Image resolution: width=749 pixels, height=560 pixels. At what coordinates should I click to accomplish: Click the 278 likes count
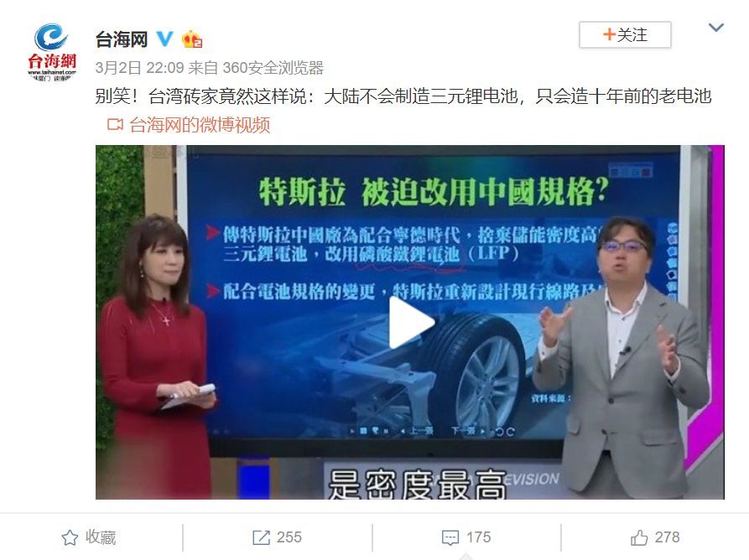(x=667, y=537)
